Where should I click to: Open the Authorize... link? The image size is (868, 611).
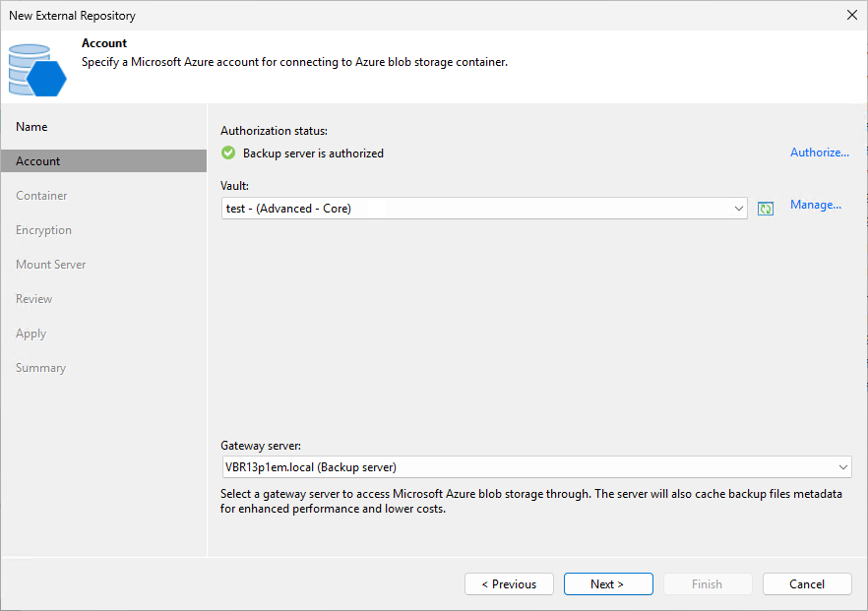[819, 153]
